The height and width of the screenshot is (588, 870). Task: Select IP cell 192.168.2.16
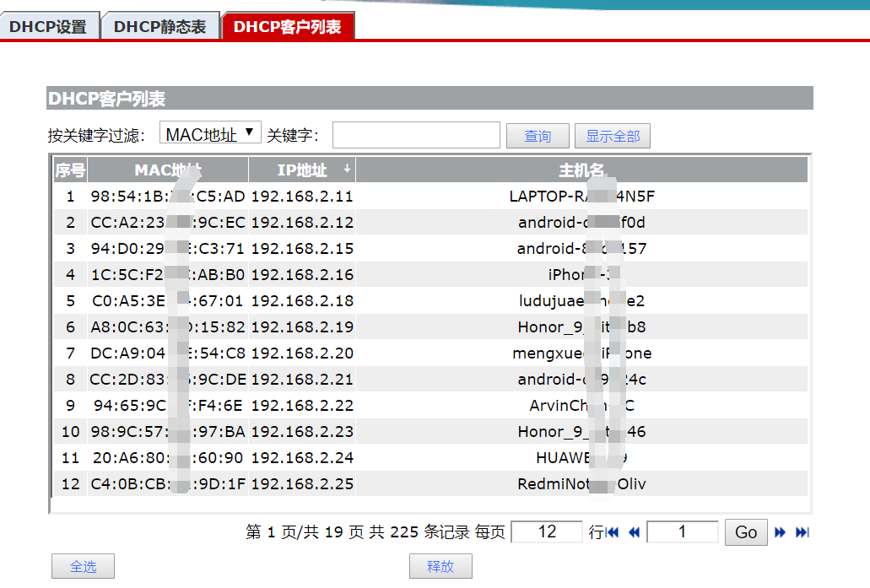point(302,274)
